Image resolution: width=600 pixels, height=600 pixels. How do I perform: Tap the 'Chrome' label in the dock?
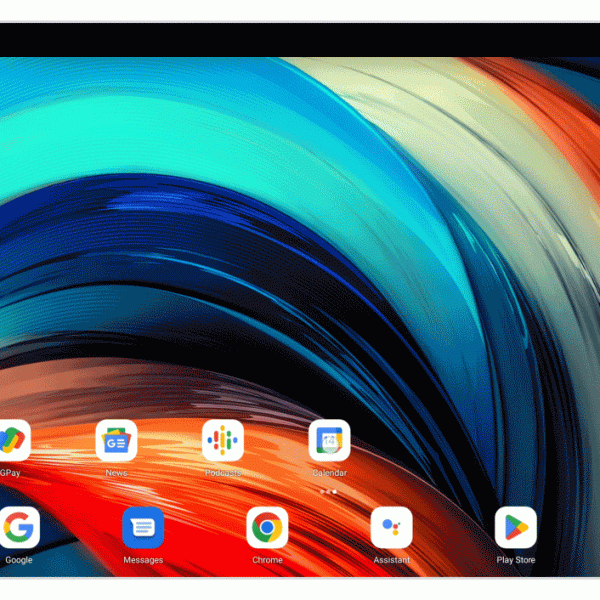pos(267,560)
